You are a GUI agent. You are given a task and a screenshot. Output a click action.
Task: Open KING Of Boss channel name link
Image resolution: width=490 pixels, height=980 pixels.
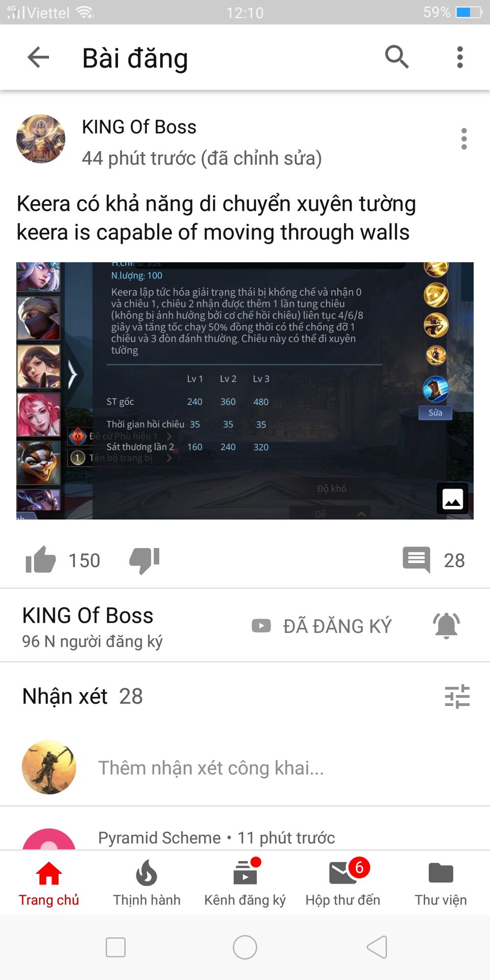click(88, 616)
